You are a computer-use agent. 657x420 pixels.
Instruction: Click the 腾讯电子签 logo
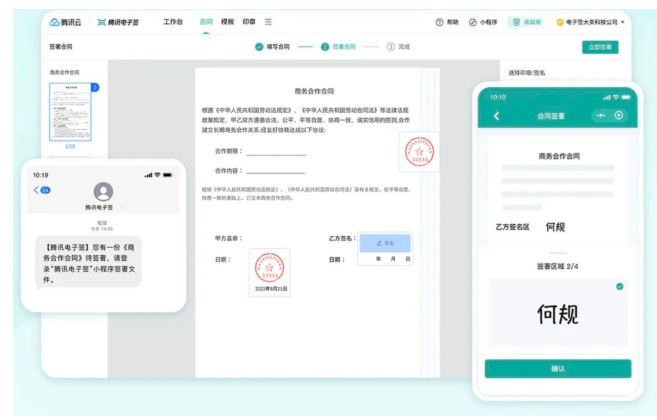(x=118, y=22)
